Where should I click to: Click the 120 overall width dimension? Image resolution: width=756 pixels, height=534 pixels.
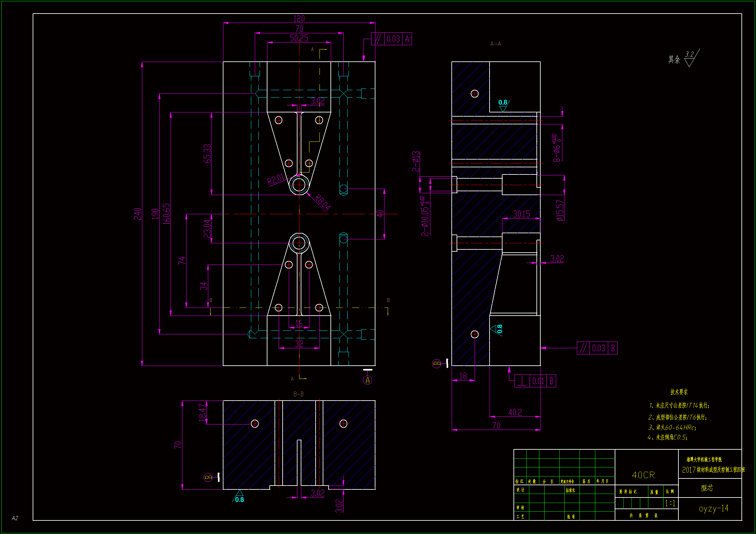[299, 19]
